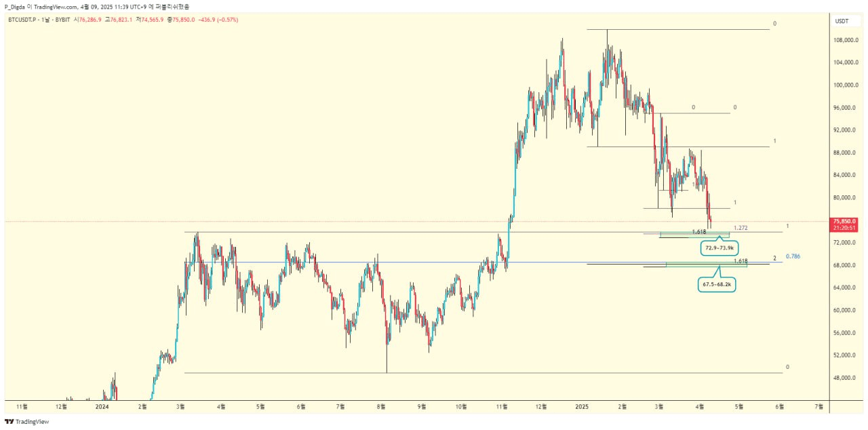Screen dimensions: 868x430
Task: Click the 92,000.0 price axis label
Action: point(845,130)
